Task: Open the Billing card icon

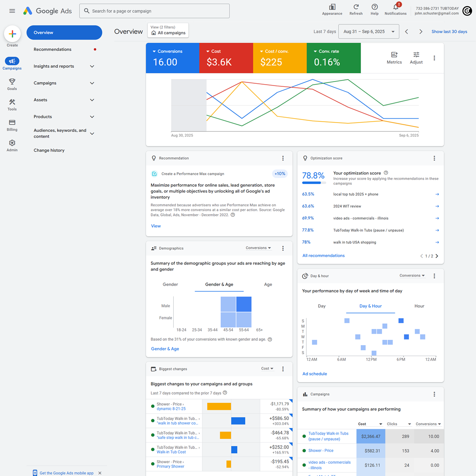Action: tap(12, 123)
